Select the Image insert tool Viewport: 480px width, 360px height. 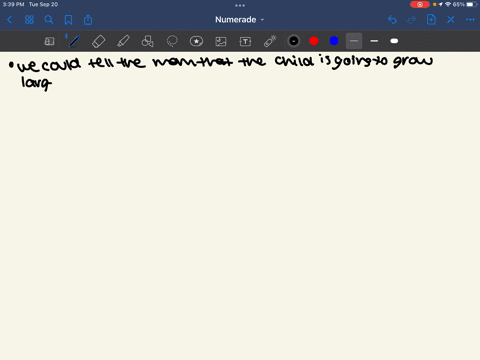[x=221, y=41]
